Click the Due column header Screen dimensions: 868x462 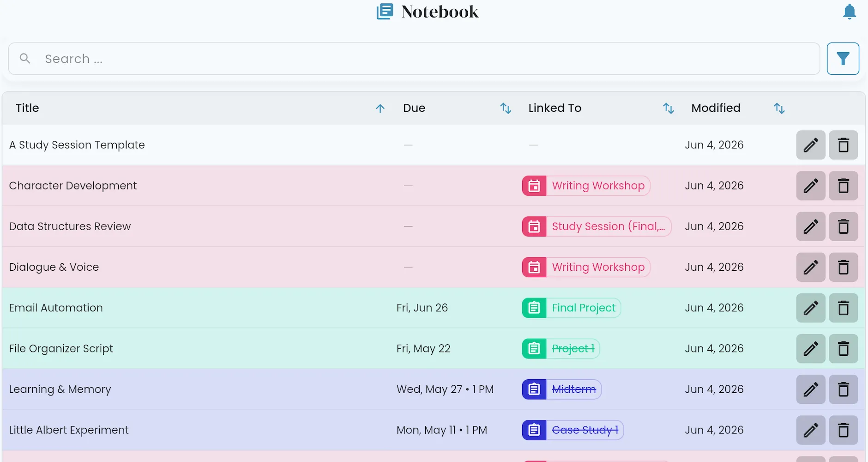[x=414, y=108]
